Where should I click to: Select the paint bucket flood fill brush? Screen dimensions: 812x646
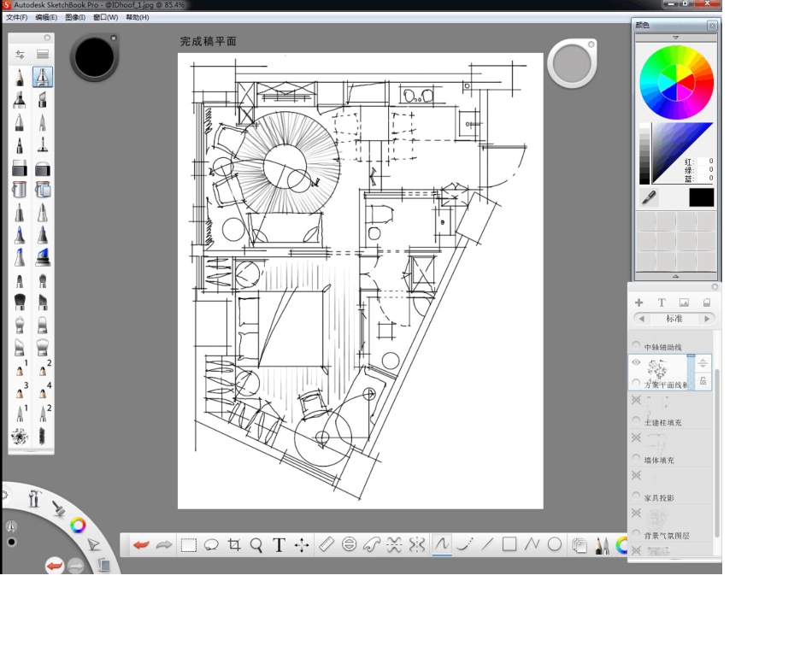point(20,189)
